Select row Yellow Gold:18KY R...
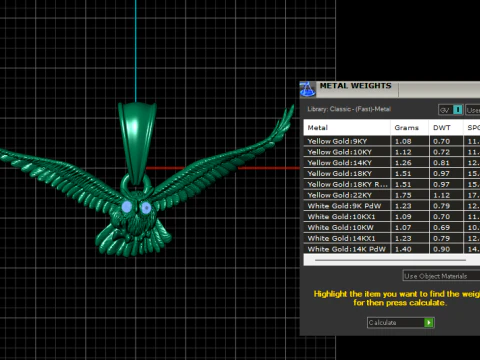This screenshot has height=360, width=480. (x=392, y=184)
